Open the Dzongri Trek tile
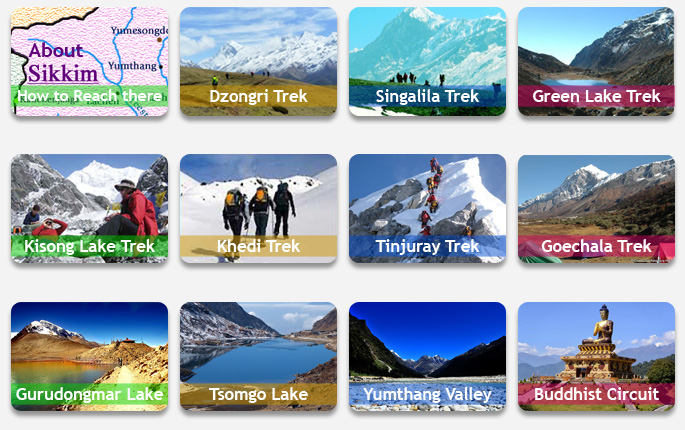 (x=258, y=62)
